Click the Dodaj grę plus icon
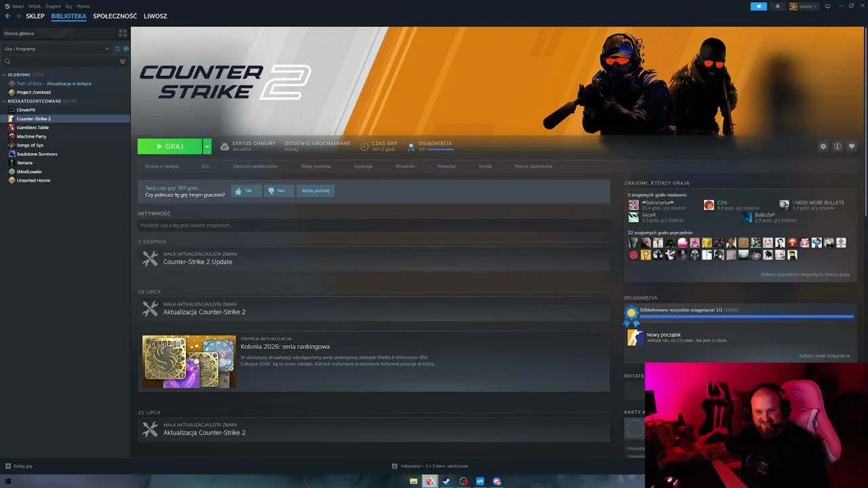The width and height of the screenshot is (868, 488). pyautogui.click(x=8, y=466)
